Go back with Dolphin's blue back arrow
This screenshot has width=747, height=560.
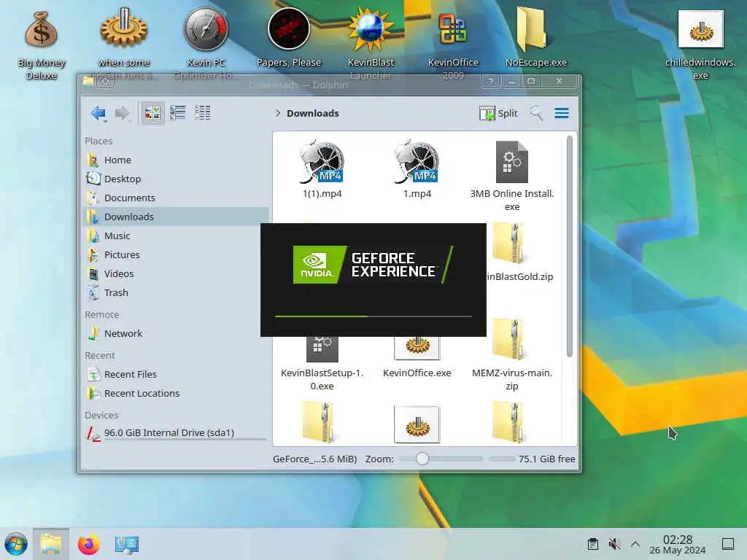98,113
